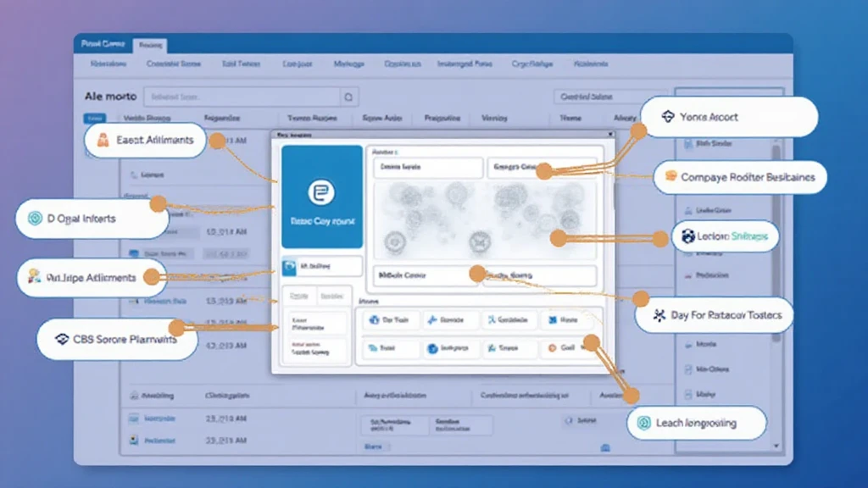Click the Day For Ratacov Tosters icon
The image size is (868, 488).
click(657, 315)
